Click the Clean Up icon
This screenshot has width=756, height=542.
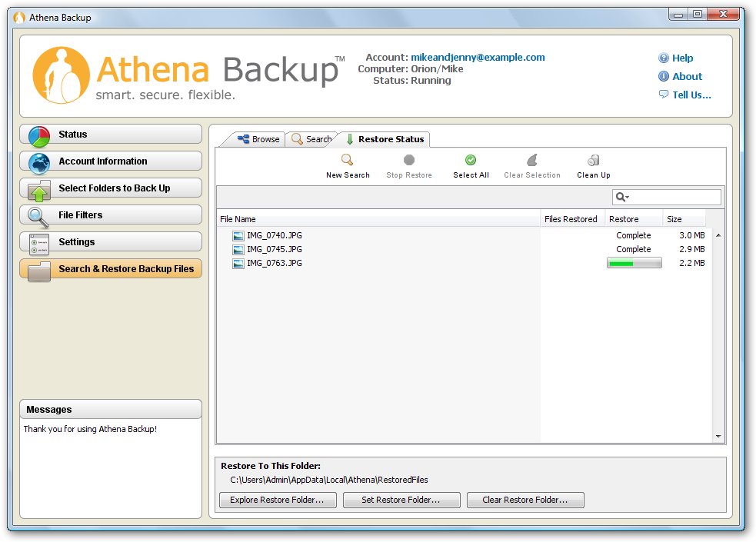(594, 159)
